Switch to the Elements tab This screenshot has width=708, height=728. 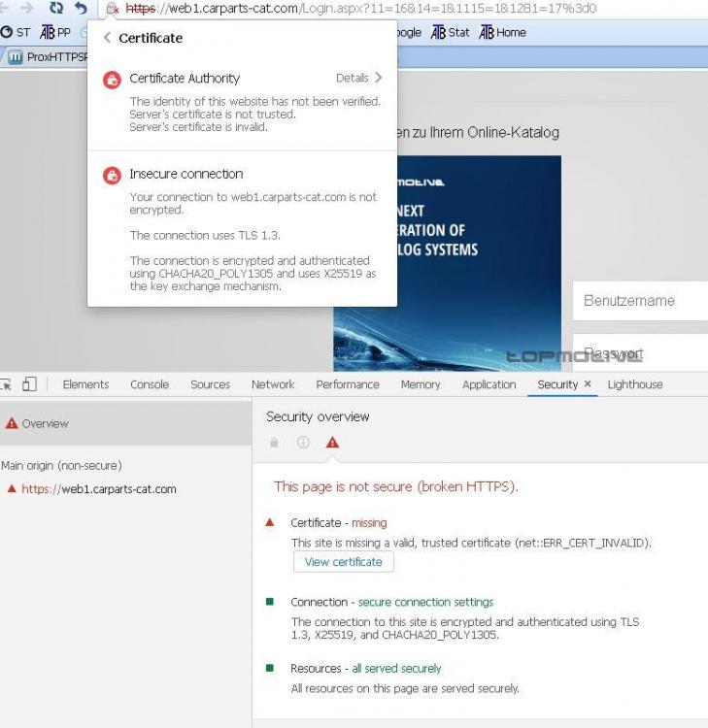[85, 384]
